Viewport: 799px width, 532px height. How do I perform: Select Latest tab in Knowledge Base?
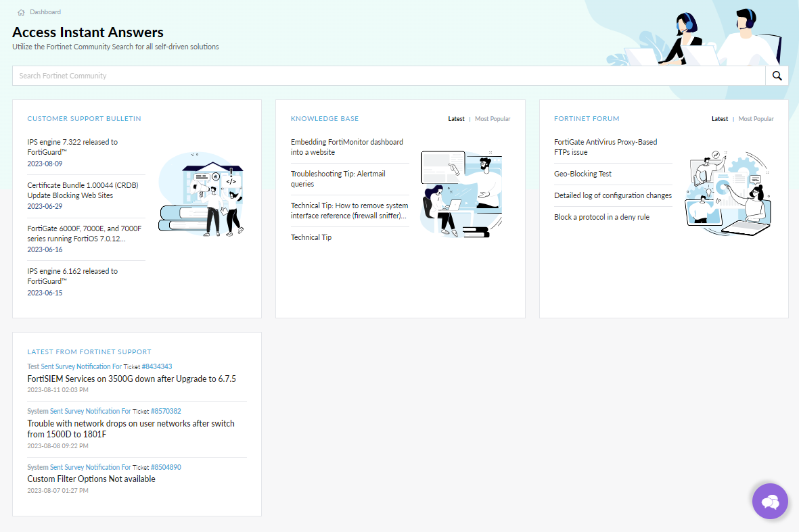pos(456,118)
